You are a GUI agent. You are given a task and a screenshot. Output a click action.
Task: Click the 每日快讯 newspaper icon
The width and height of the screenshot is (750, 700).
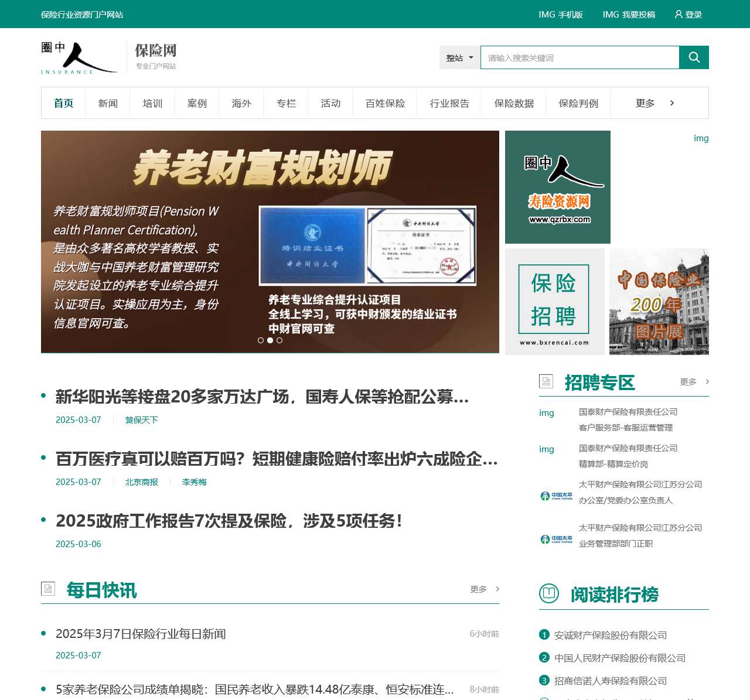click(x=47, y=589)
